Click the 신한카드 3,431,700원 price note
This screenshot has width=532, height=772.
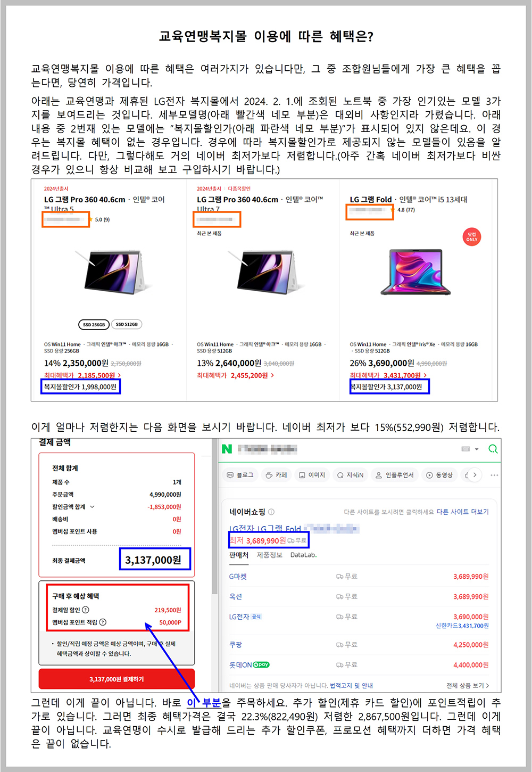(462, 626)
